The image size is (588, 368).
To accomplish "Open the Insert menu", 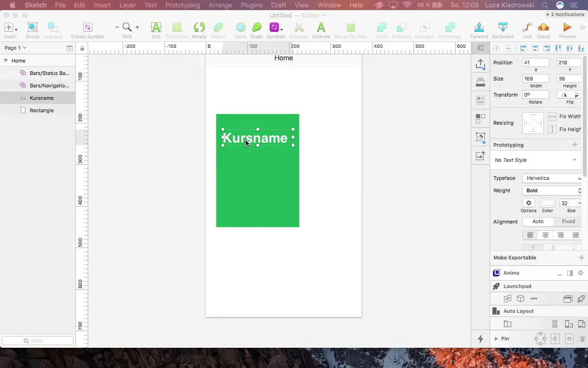I will [102, 5].
